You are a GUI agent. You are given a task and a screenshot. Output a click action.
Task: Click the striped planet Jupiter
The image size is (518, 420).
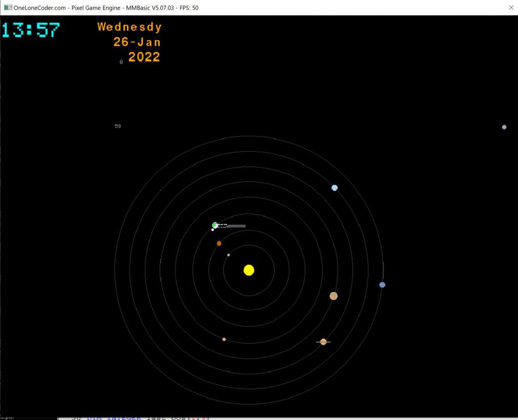pyautogui.click(x=333, y=296)
